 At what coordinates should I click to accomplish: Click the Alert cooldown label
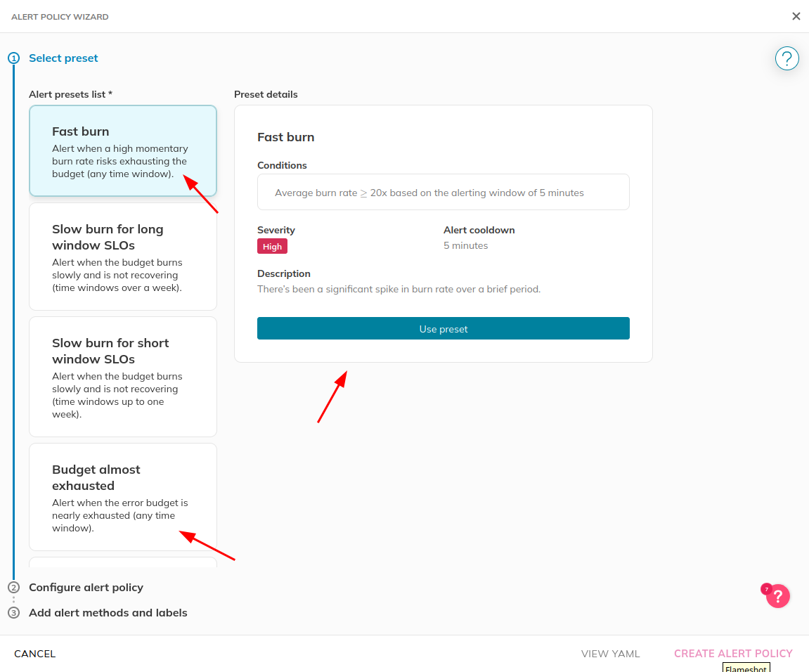point(479,230)
